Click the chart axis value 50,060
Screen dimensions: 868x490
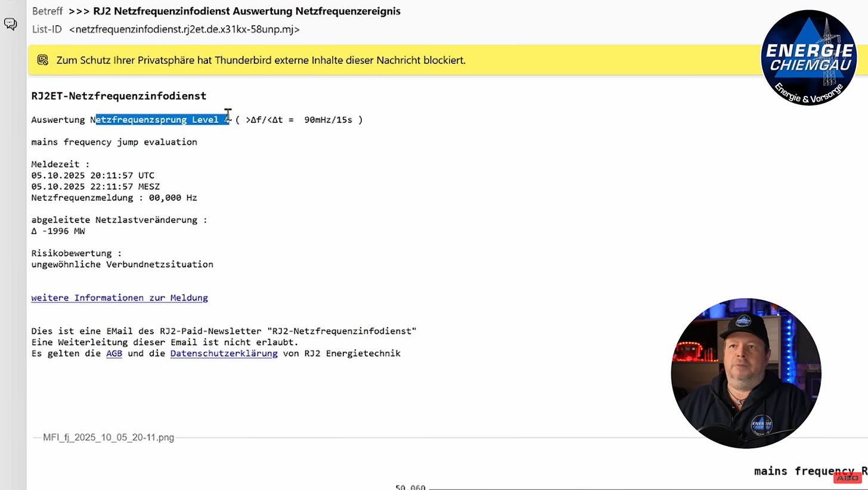pyautogui.click(x=410, y=487)
